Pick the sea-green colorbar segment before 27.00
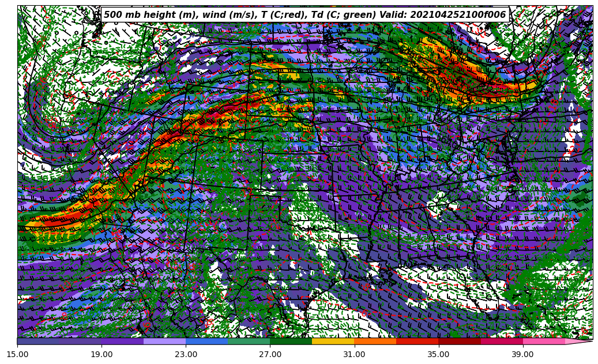 coord(249,341)
